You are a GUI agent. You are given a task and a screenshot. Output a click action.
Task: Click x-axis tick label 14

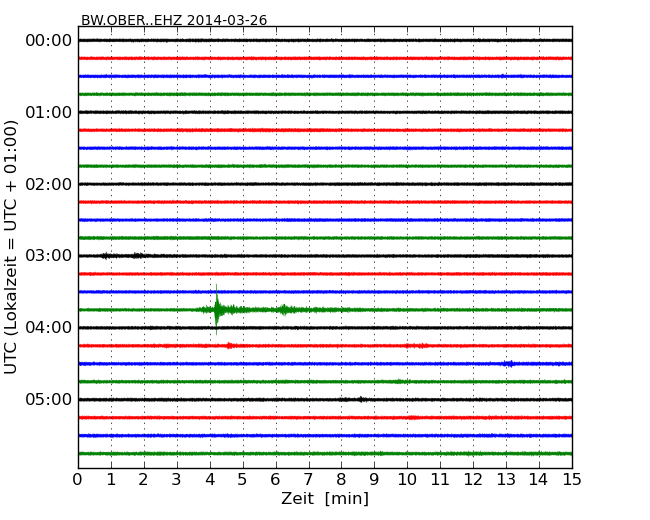point(538,480)
